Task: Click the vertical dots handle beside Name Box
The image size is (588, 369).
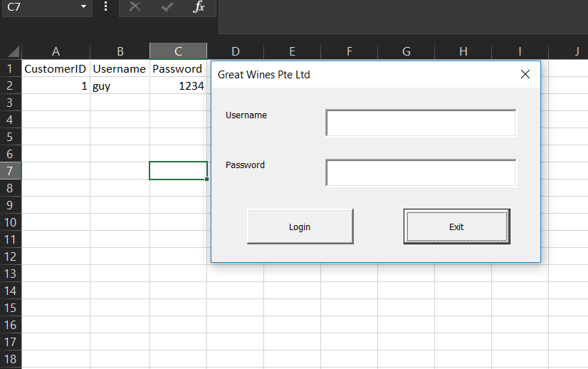Action: (x=106, y=6)
